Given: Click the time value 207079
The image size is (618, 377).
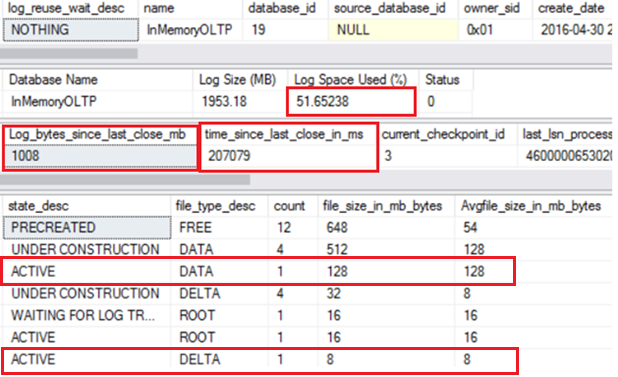Looking at the screenshot, I should [x=229, y=156].
